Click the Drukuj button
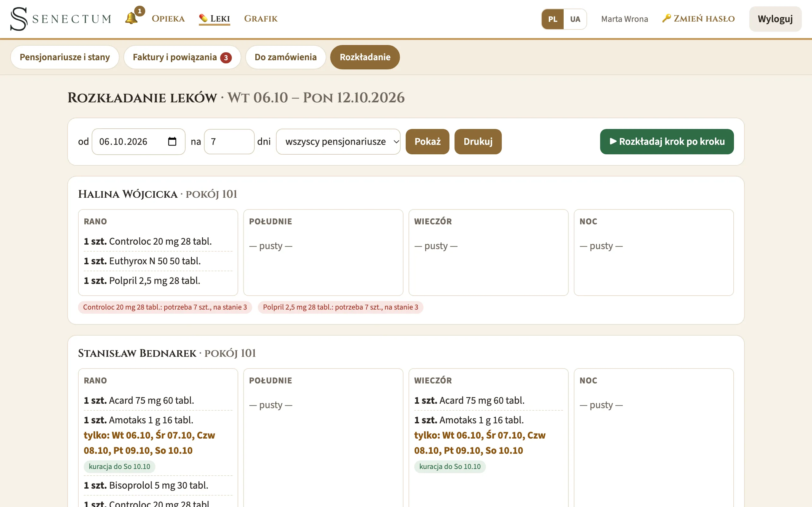This screenshot has height=507, width=812. (x=478, y=142)
